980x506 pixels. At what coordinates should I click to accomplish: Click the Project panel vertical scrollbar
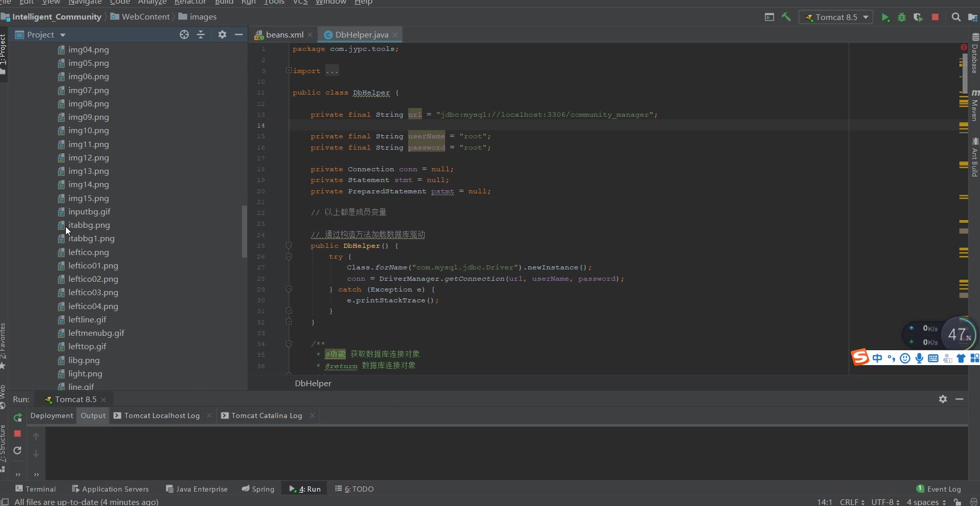(244, 231)
